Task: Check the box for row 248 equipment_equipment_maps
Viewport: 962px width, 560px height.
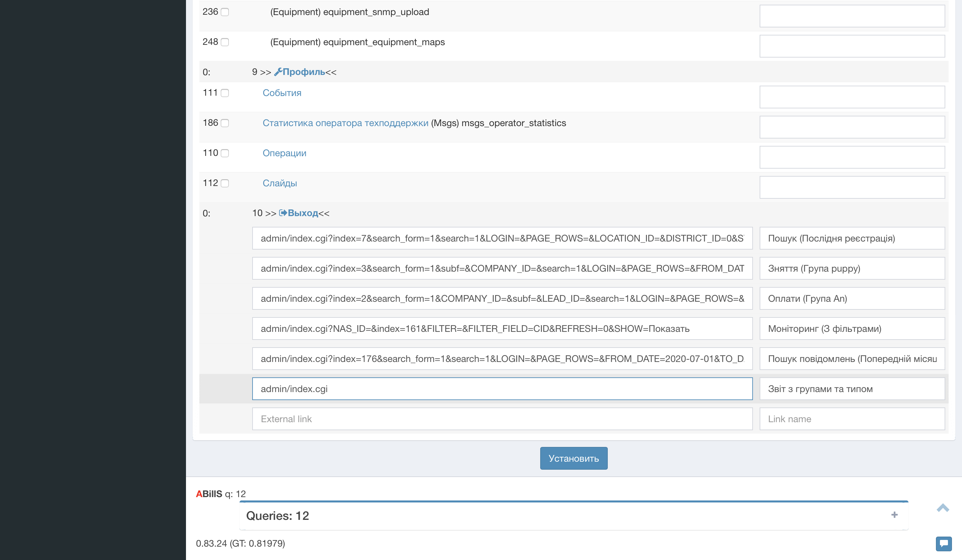Action: [225, 42]
